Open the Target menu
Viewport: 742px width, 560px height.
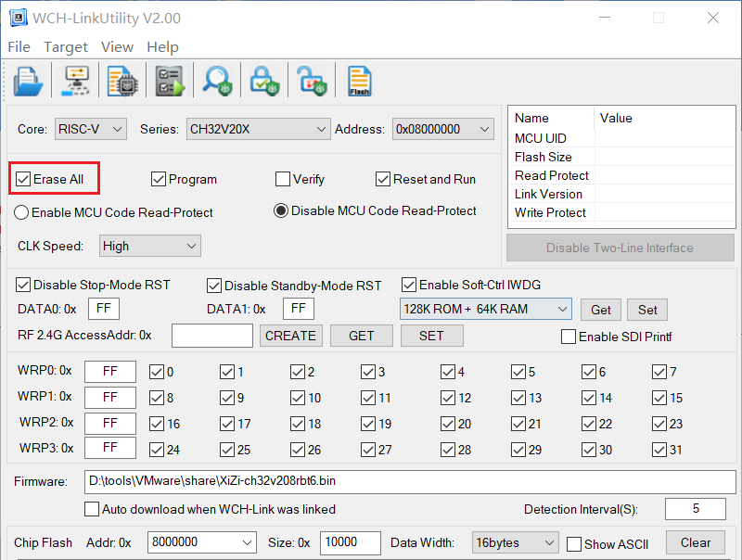[x=66, y=47]
